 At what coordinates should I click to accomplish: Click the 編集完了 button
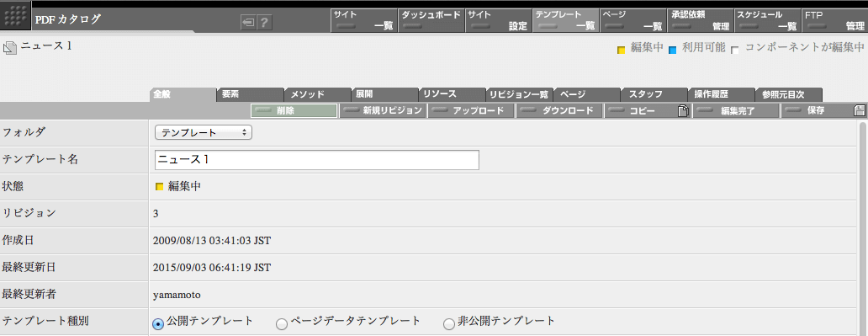click(736, 111)
